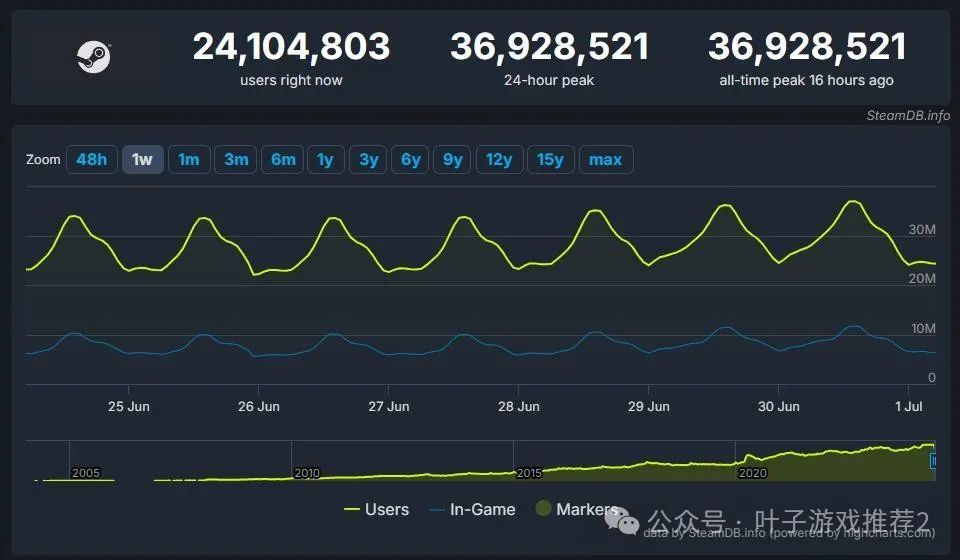Viewport: 960px width, 560px height.
Task: Zoom chart to 9y
Action: (x=452, y=160)
